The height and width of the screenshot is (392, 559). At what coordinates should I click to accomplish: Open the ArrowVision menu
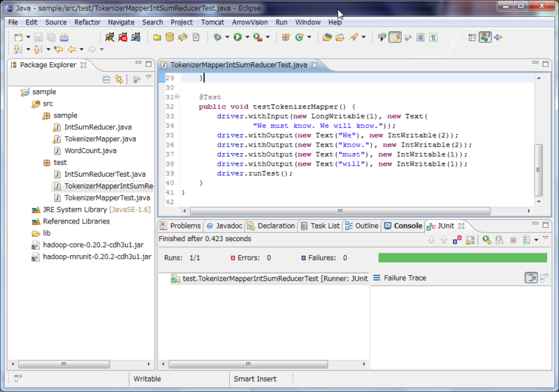click(250, 22)
